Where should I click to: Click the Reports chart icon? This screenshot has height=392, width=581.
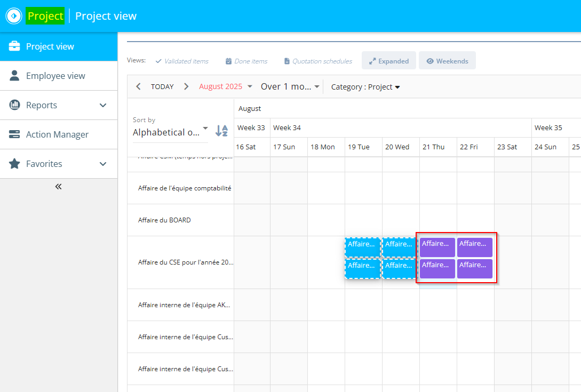tap(15, 105)
